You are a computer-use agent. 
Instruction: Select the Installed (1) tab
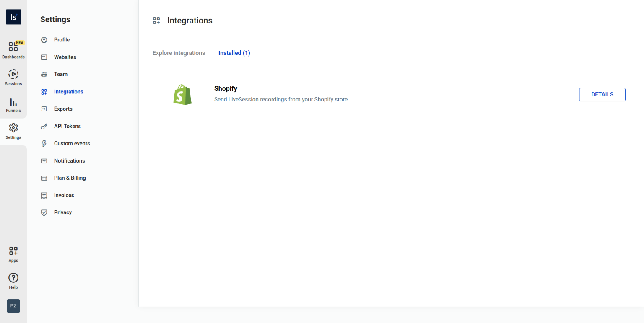[234, 53]
